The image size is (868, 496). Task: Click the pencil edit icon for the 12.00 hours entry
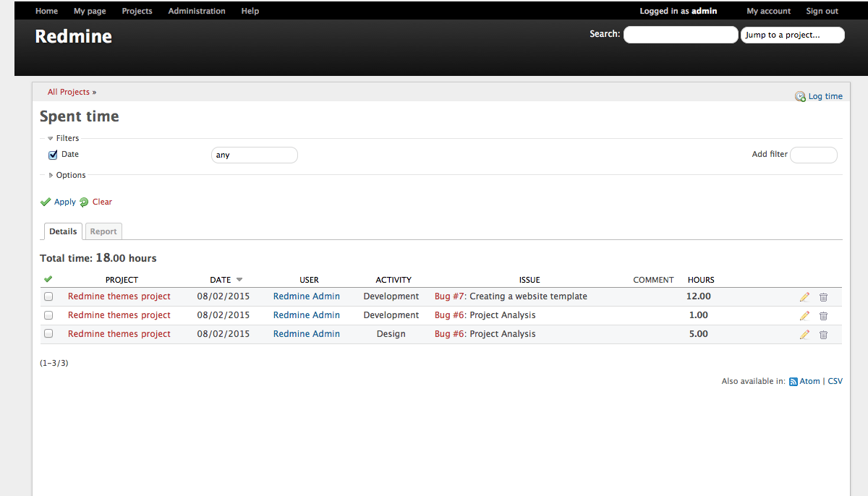click(804, 297)
